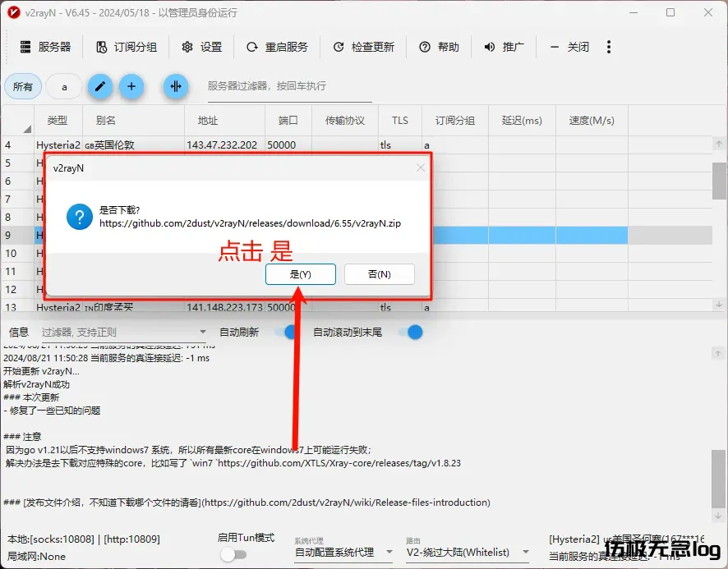Click the log panel scrollbar up arrow
This screenshot has width=728, height=569.
coord(718,354)
